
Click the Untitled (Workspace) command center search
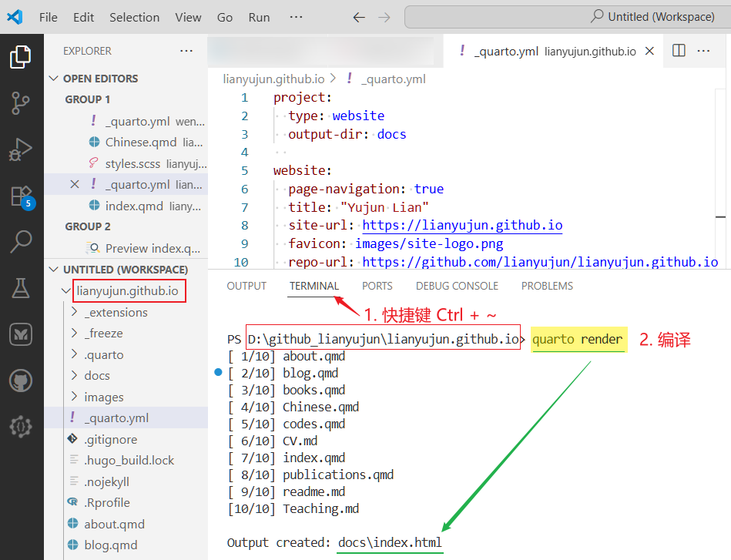pyautogui.click(x=568, y=17)
